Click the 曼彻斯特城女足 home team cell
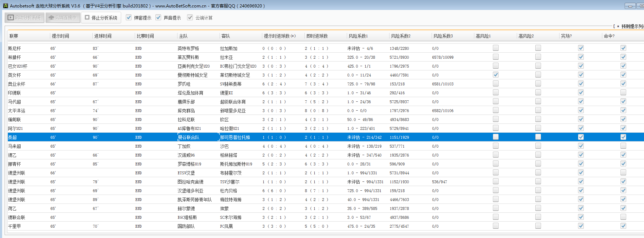The height and width of the screenshot is (238, 644). point(192,75)
